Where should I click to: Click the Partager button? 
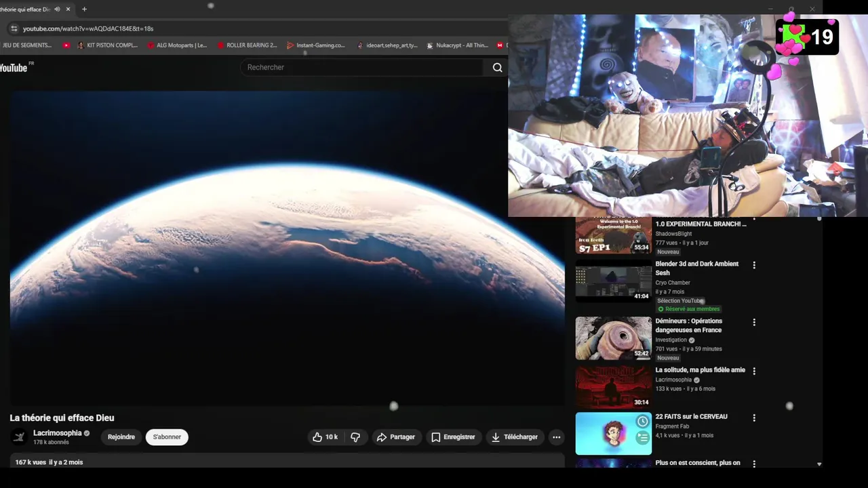click(396, 437)
